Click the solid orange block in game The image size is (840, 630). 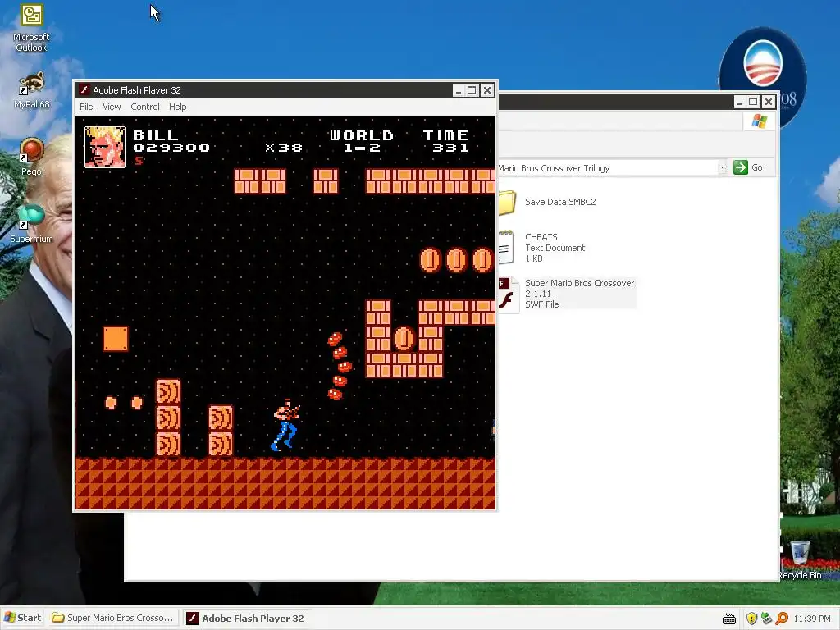pyautogui.click(x=116, y=339)
